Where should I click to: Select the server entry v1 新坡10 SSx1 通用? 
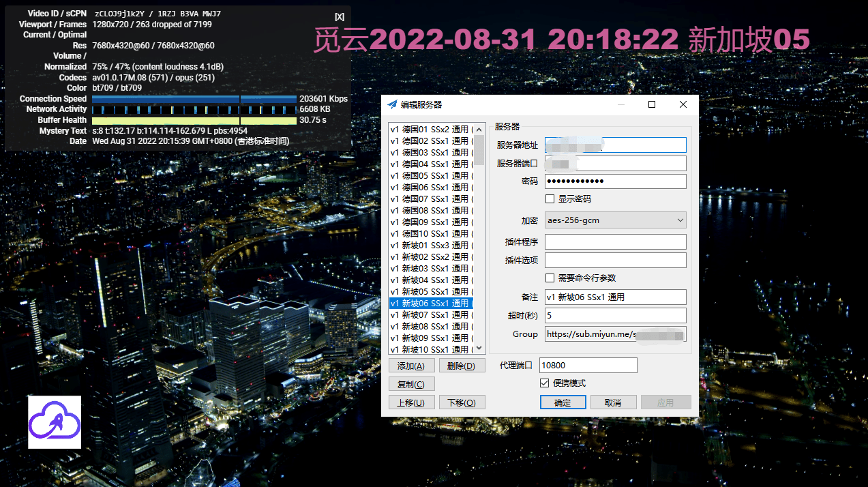coord(430,349)
